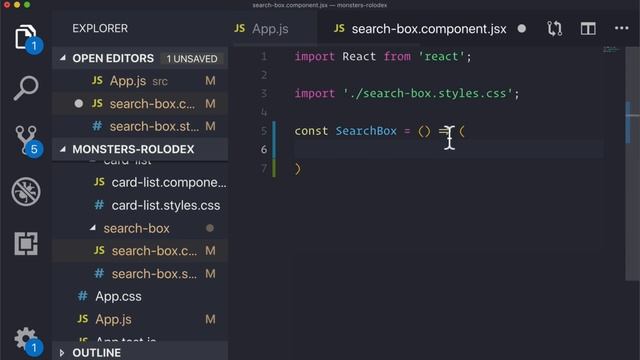640x360 pixels.
Task: Open App.js in the project file tree
Action: coord(140,319)
